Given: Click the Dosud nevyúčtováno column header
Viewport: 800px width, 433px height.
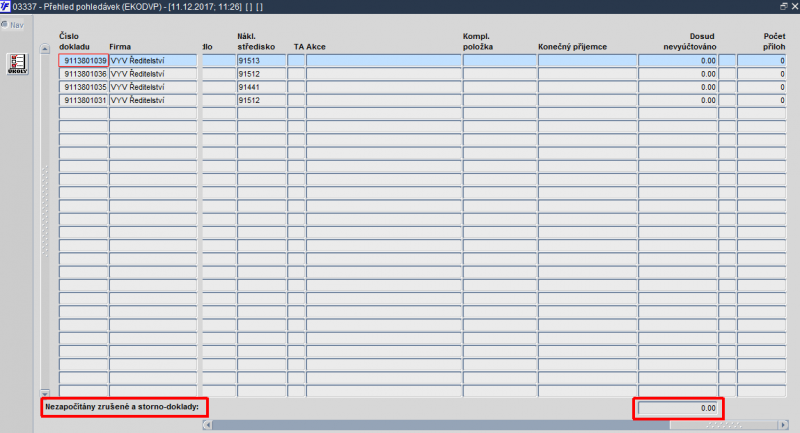Looking at the screenshot, I should tap(690, 41).
